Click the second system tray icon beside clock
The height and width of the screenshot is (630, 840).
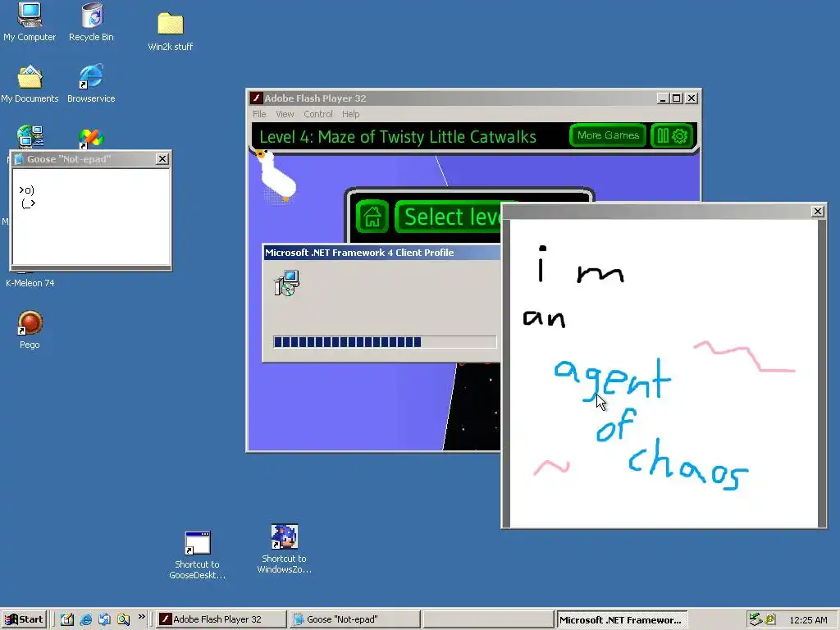coord(769,619)
